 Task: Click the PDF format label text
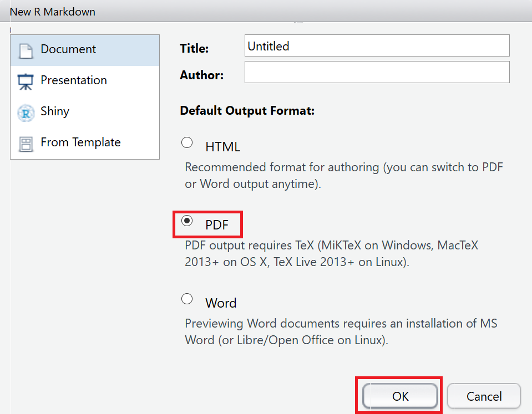217,225
